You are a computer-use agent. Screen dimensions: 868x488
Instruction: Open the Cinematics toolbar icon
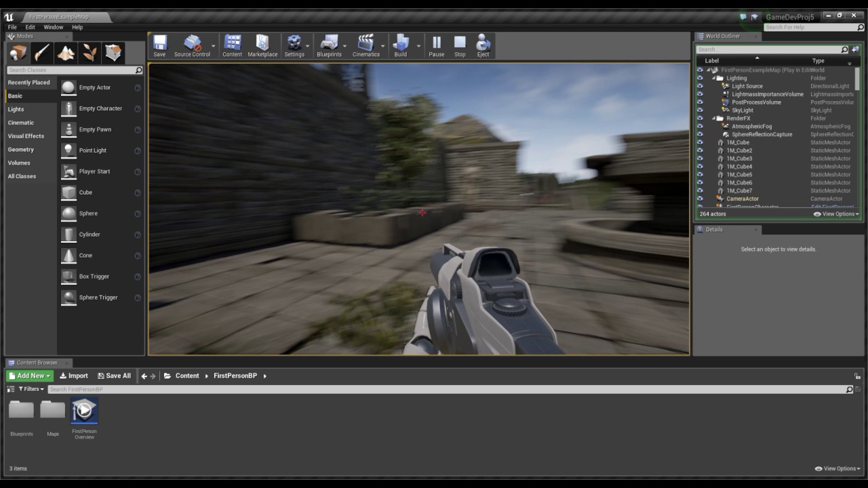tap(366, 45)
